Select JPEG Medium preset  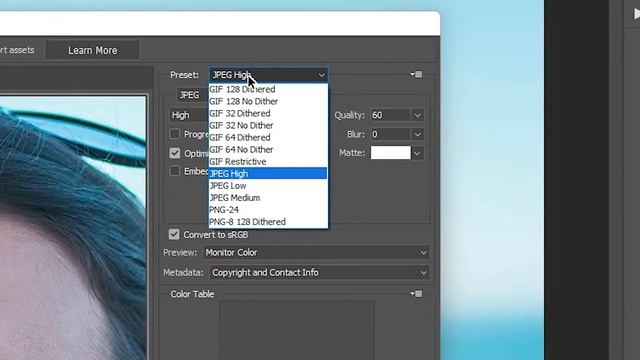pos(268,198)
